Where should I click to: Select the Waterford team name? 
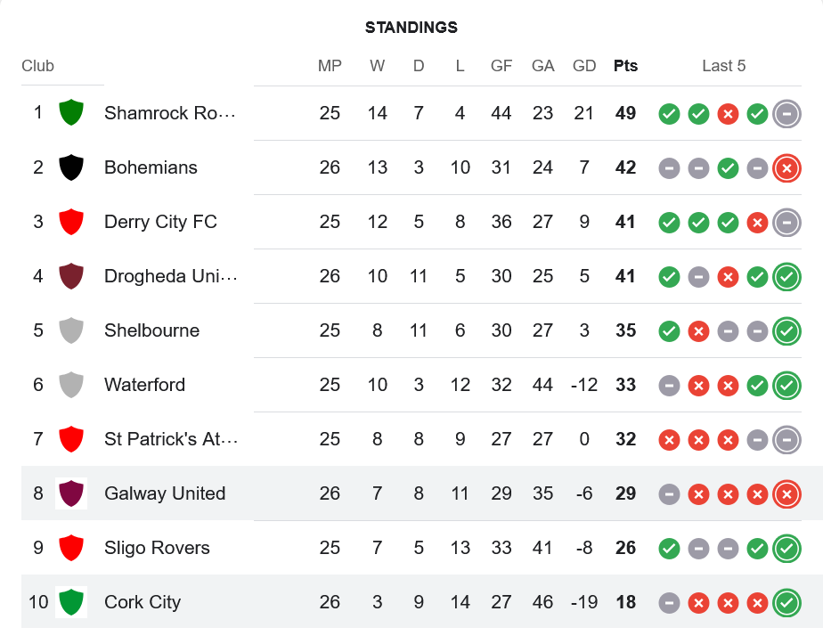point(144,385)
